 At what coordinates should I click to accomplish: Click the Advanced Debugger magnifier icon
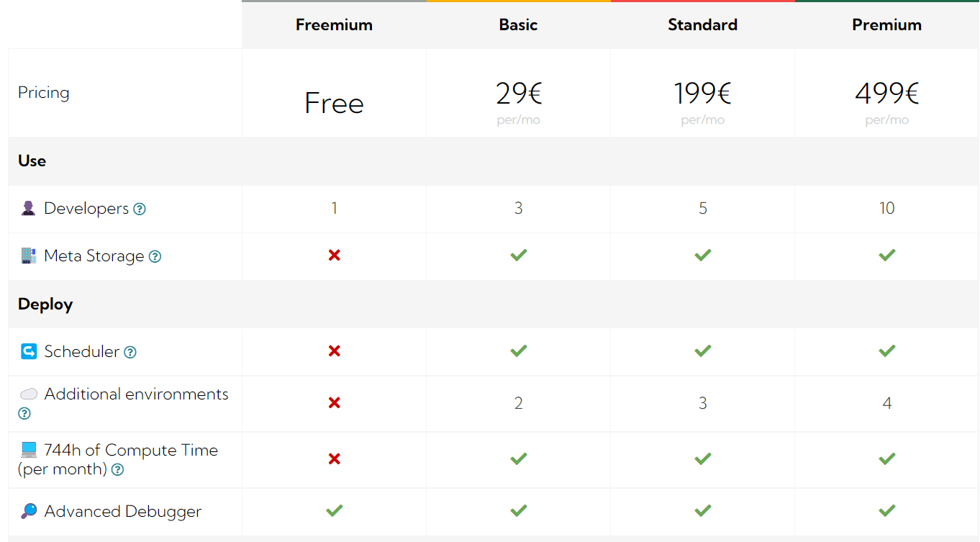27,511
